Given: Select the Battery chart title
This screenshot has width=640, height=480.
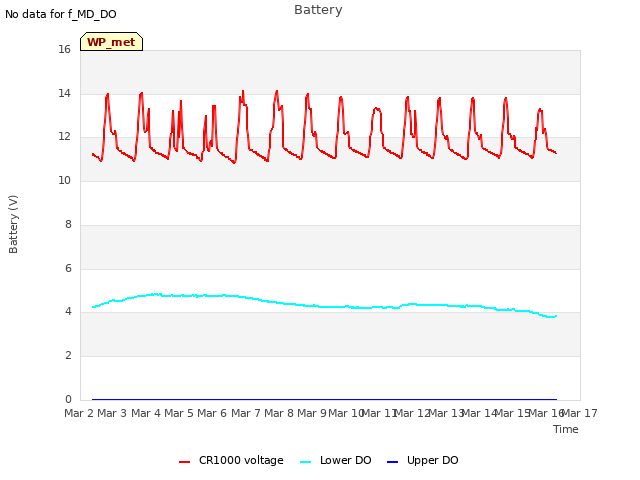Looking at the screenshot, I should [x=318, y=9].
